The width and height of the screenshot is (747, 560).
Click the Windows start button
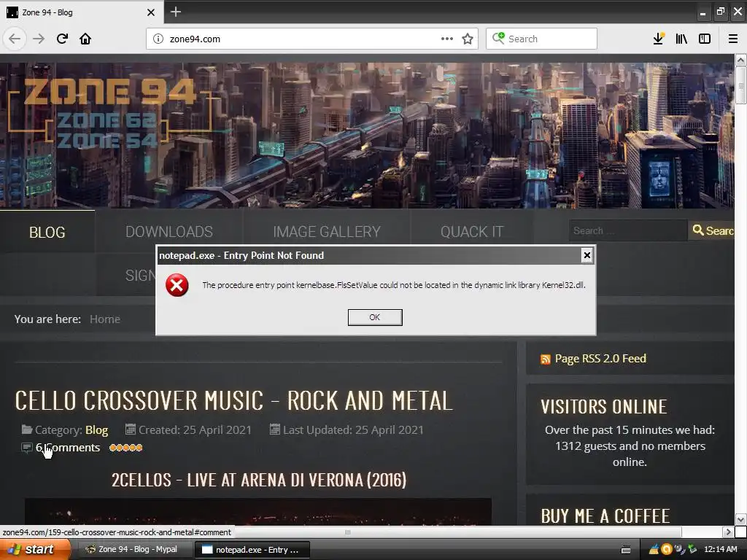pos(34,549)
